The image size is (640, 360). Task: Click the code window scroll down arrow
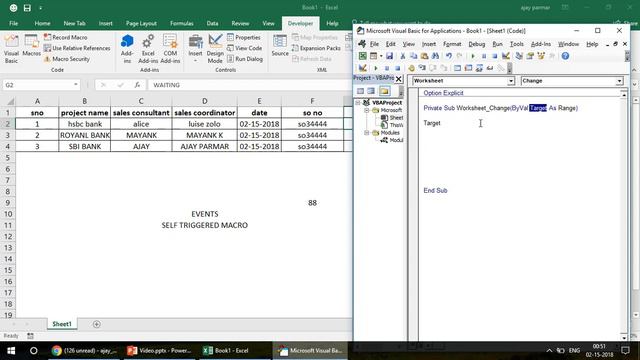pos(624,338)
